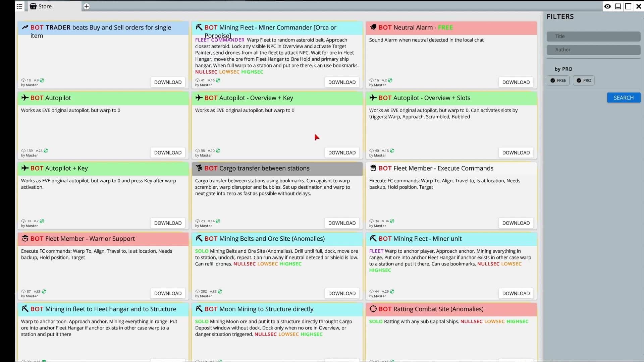This screenshot has height=362, width=644.
Task: Download BOT Cargo transfer between stations
Action: 342,223
